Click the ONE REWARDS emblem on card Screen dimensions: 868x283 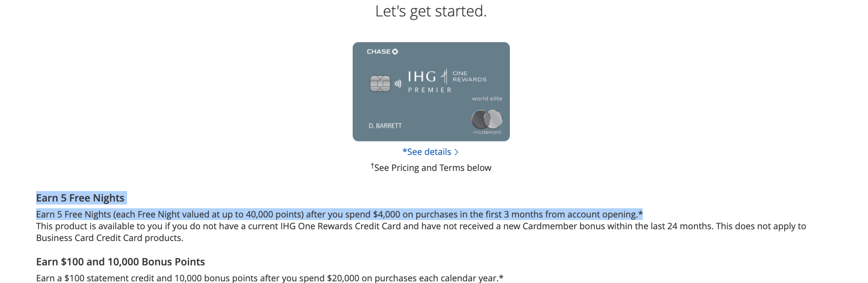[469, 76]
